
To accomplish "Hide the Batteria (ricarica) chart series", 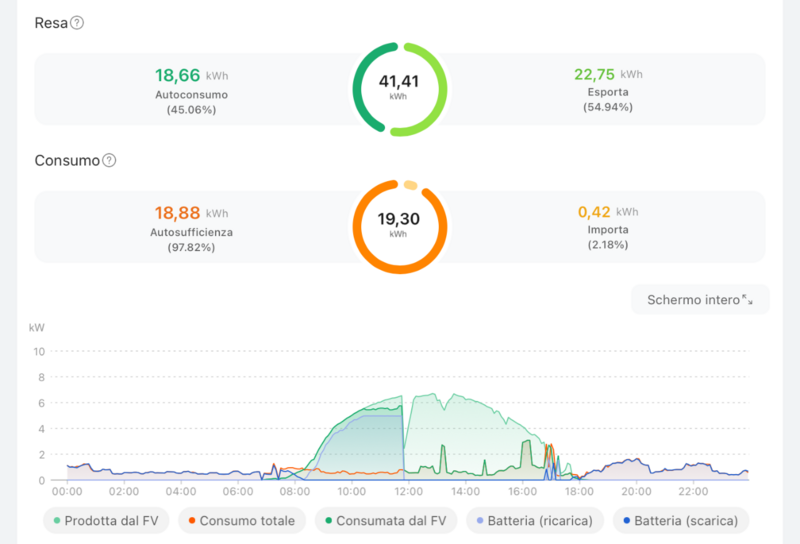I will click(x=534, y=520).
